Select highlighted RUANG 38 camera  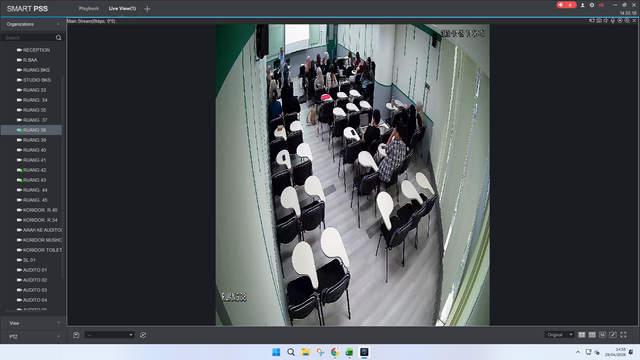[x=31, y=130]
